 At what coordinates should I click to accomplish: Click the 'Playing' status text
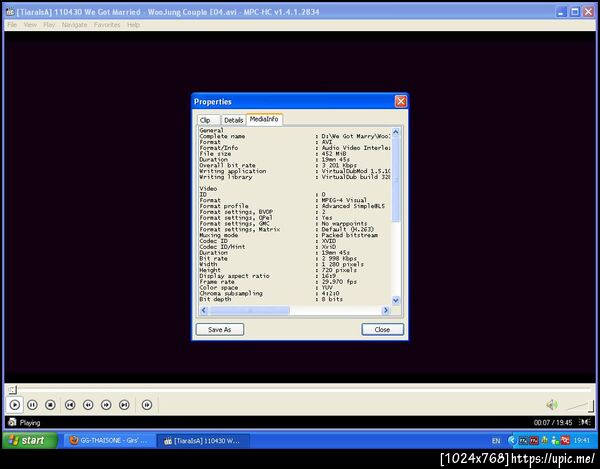[x=30, y=423]
